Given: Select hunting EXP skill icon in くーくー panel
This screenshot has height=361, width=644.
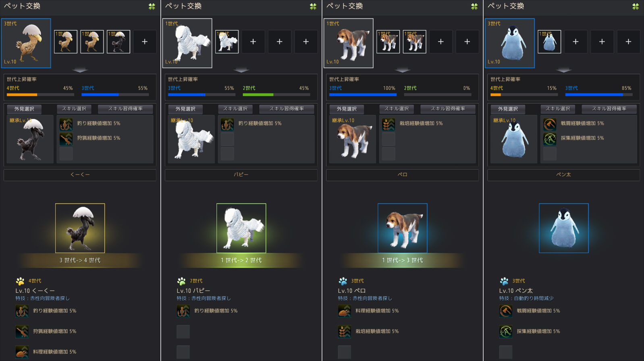Looking at the screenshot, I should pyautogui.click(x=66, y=139).
